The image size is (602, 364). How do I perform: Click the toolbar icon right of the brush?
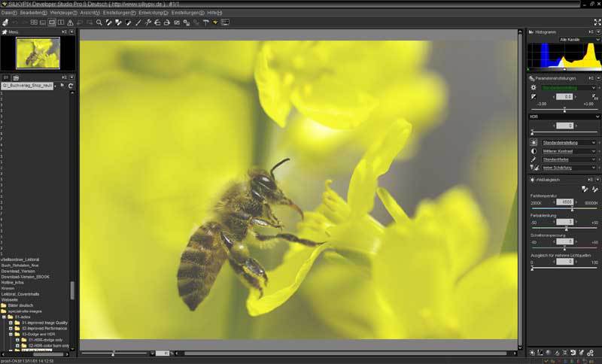tap(147, 23)
